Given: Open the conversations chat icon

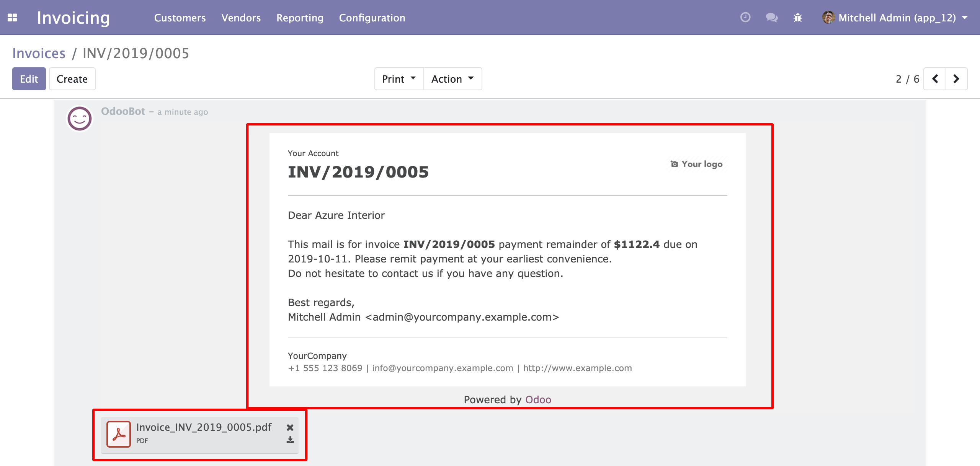Looking at the screenshot, I should click(771, 18).
